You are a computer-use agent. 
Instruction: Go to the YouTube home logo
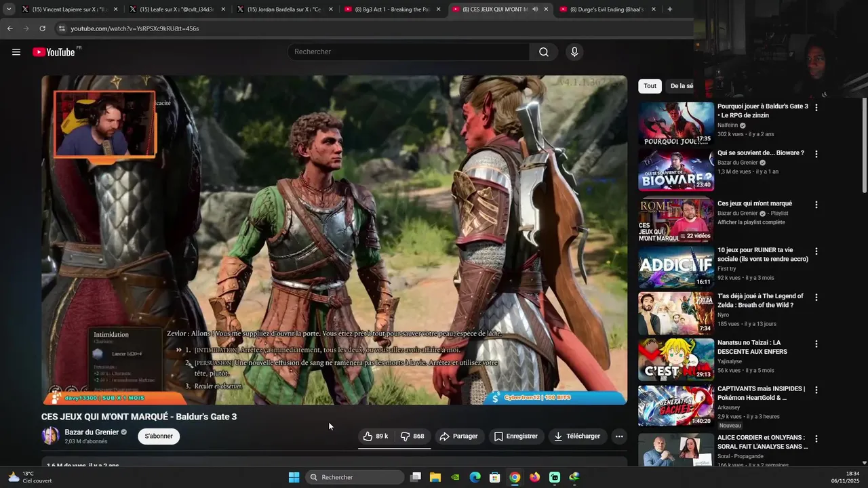[54, 52]
